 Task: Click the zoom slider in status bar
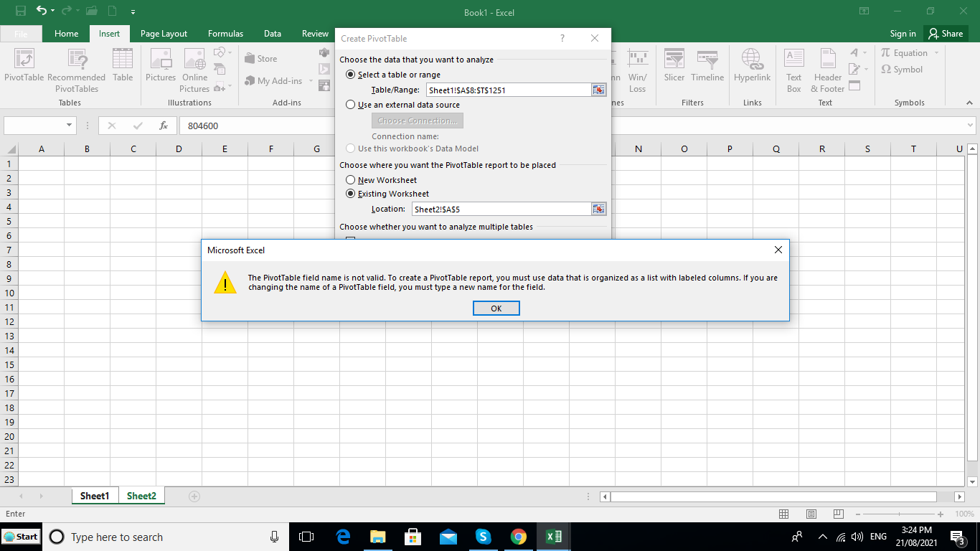click(902, 514)
